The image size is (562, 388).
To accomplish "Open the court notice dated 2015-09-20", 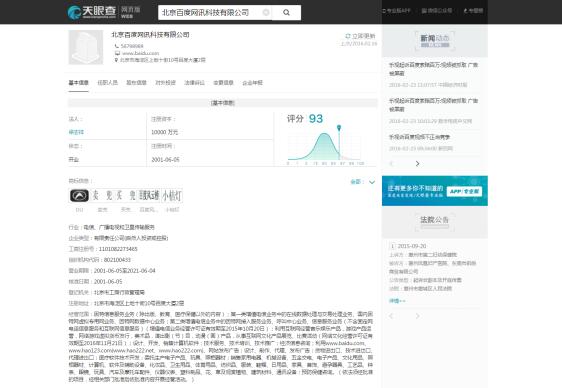I will pyautogui.click(x=412, y=246).
